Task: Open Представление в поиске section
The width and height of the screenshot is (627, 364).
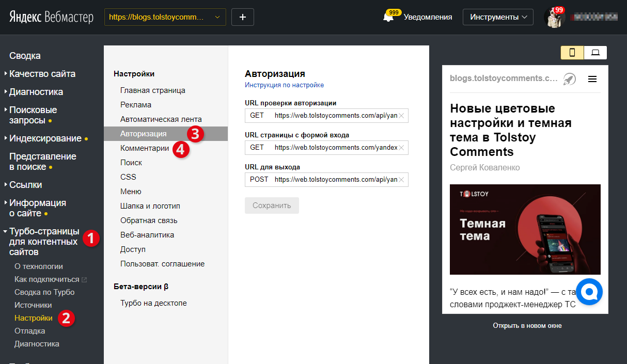Action: pyautogui.click(x=43, y=162)
